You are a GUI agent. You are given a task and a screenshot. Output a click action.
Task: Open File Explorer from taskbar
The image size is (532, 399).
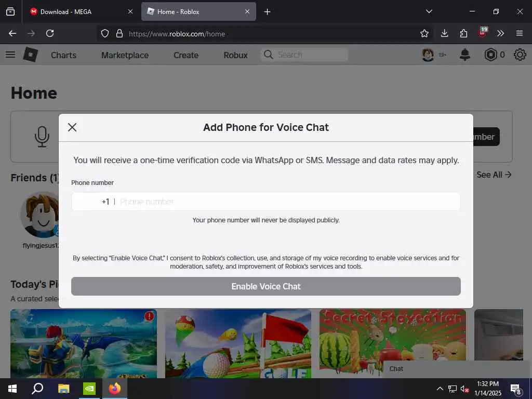[x=63, y=389]
